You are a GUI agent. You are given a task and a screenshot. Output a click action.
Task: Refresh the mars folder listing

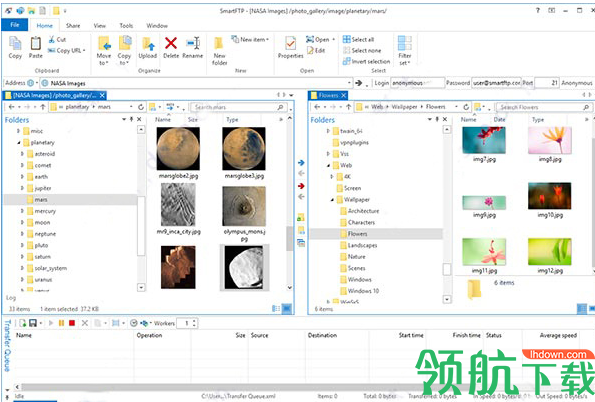click(141, 107)
